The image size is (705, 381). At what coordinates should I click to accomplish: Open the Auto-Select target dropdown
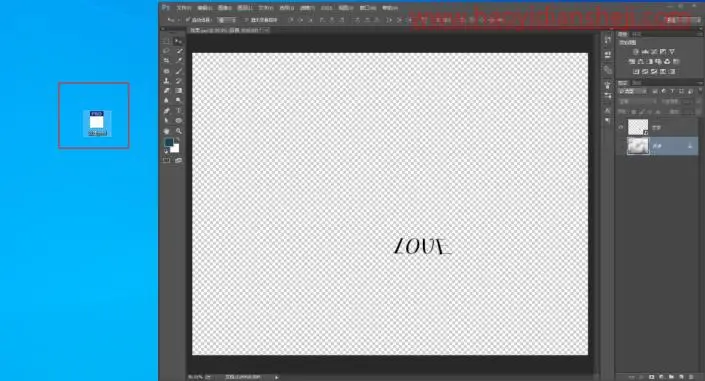point(227,20)
